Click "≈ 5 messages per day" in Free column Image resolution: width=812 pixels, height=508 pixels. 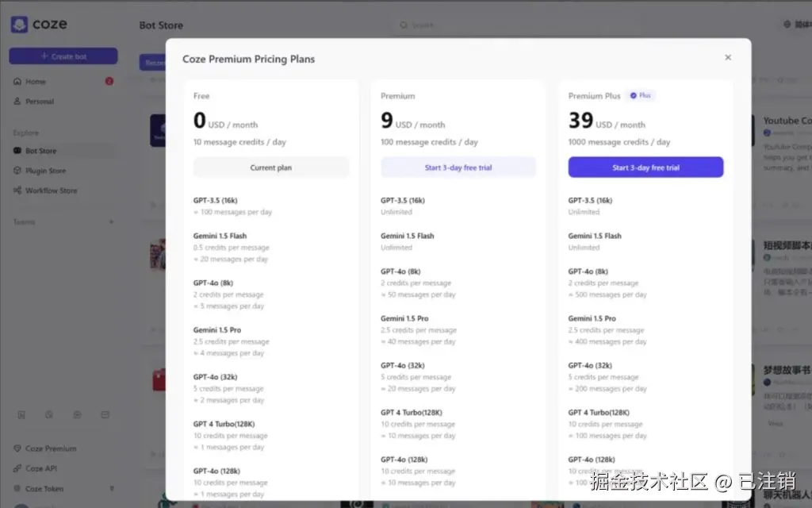(229, 306)
